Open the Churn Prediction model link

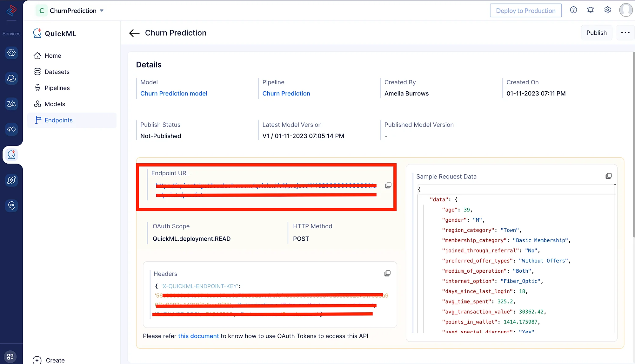[174, 94]
